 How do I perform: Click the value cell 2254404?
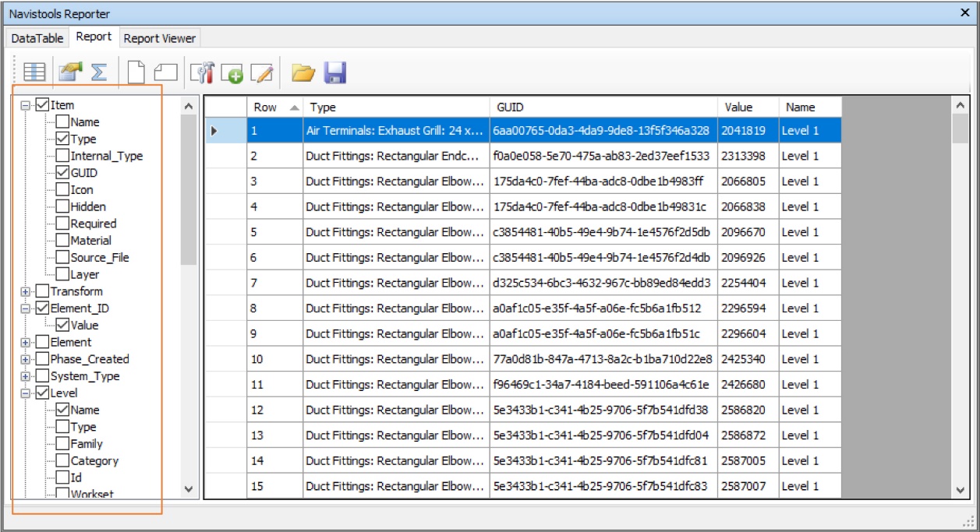point(748,283)
